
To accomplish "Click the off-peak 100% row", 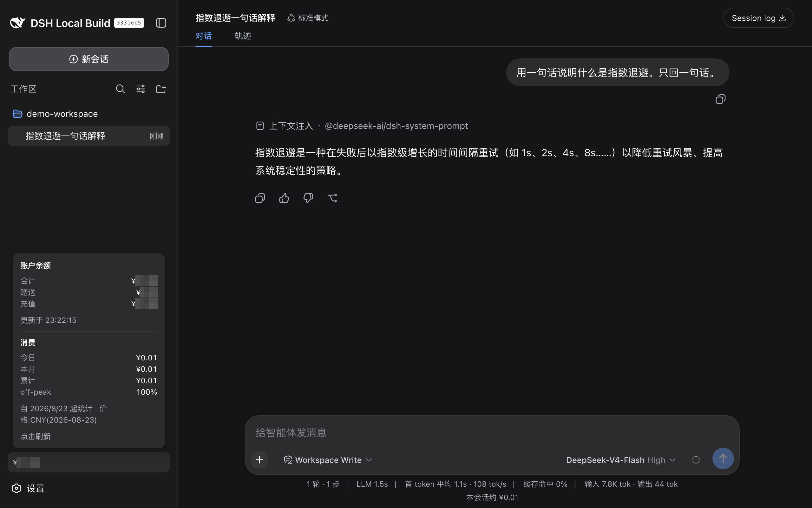I will [x=88, y=392].
